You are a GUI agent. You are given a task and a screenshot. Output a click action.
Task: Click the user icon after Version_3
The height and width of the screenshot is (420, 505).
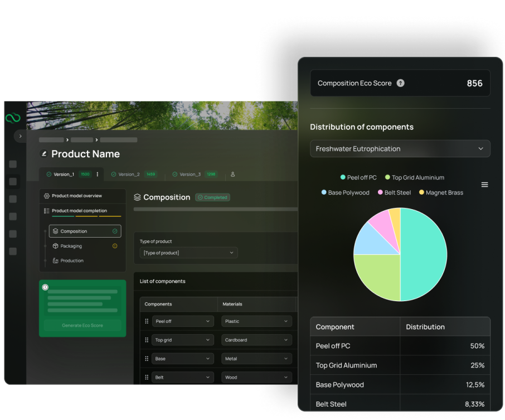click(232, 174)
